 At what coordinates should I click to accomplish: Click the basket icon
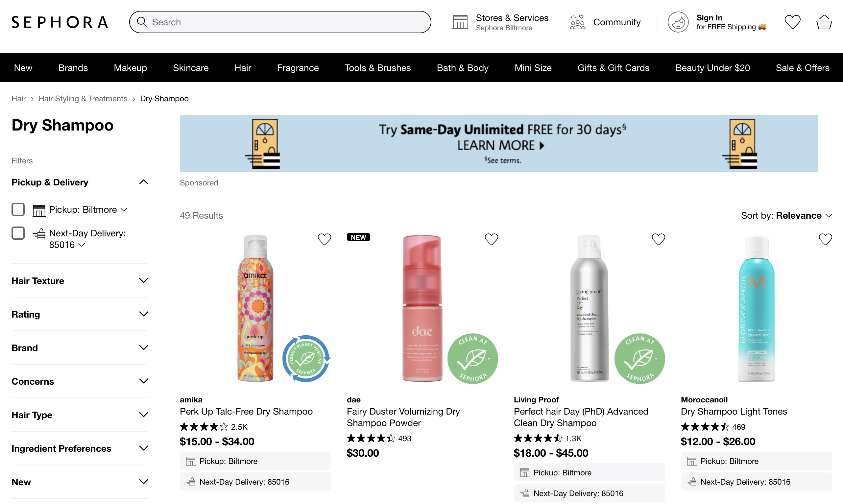824,22
